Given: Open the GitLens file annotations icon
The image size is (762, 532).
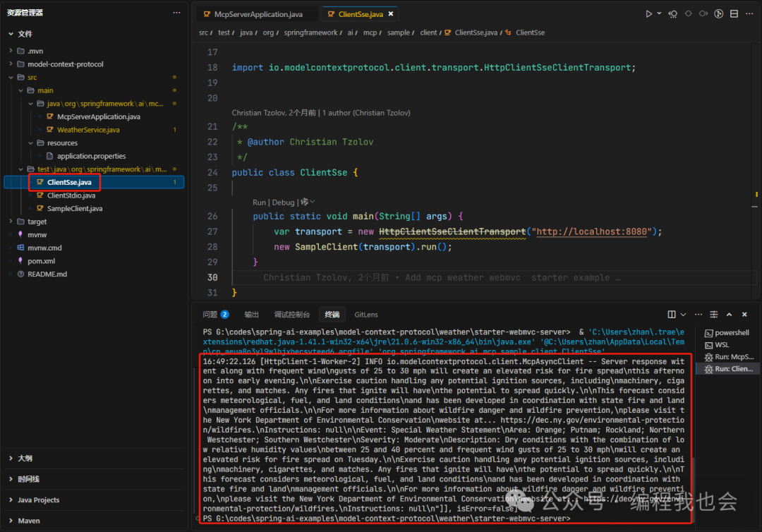Looking at the screenshot, I should [x=718, y=14].
